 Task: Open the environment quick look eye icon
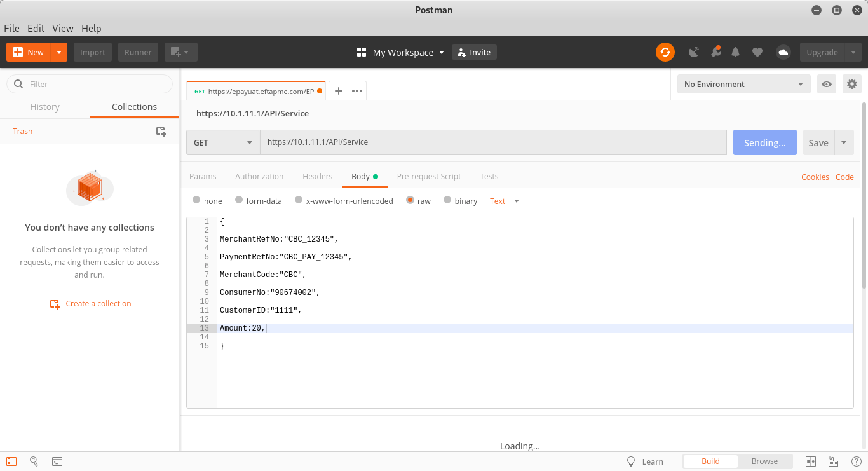point(827,84)
